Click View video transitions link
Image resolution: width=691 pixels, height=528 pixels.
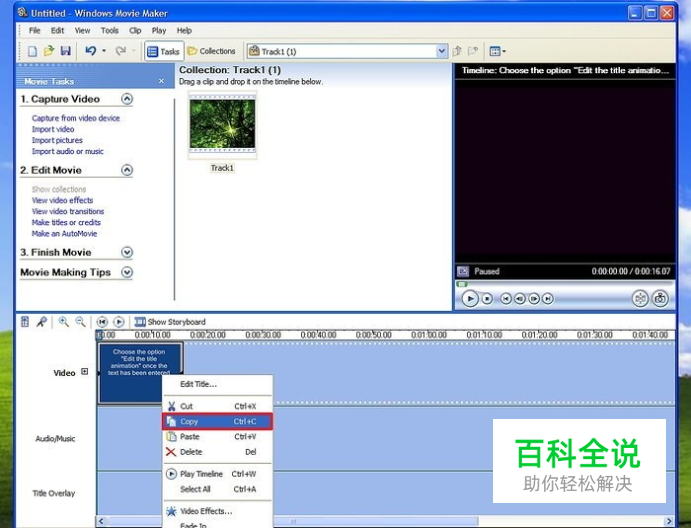(68, 211)
